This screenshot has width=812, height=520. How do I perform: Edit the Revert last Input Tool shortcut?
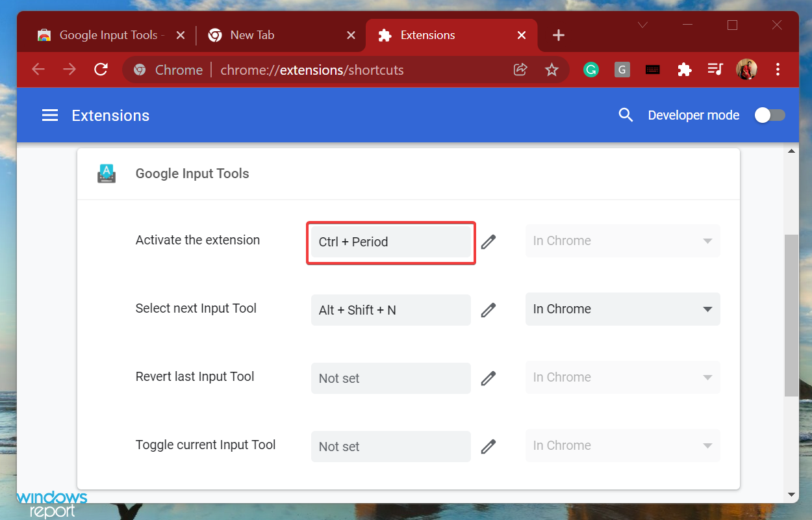(488, 378)
